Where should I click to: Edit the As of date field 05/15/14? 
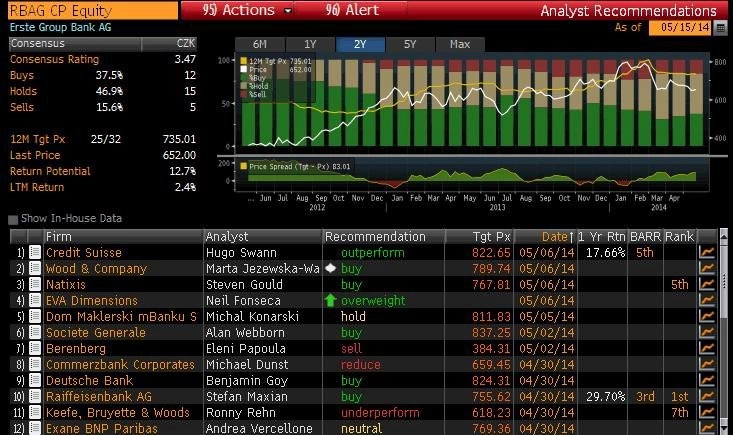pyautogui.click(x=680, y=28)
